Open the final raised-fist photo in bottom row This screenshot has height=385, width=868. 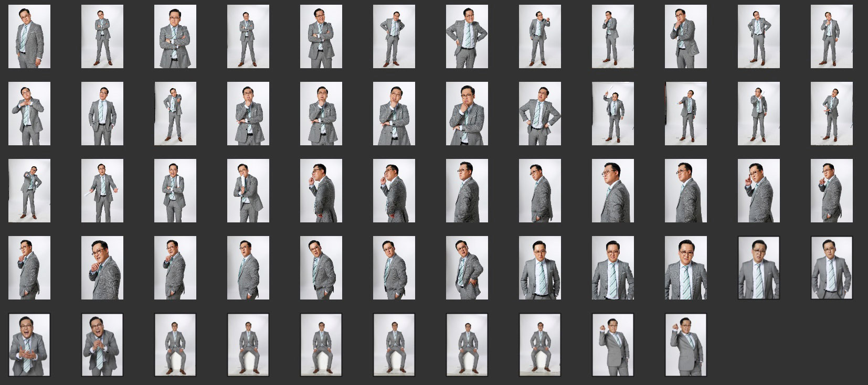coord(686,345)
